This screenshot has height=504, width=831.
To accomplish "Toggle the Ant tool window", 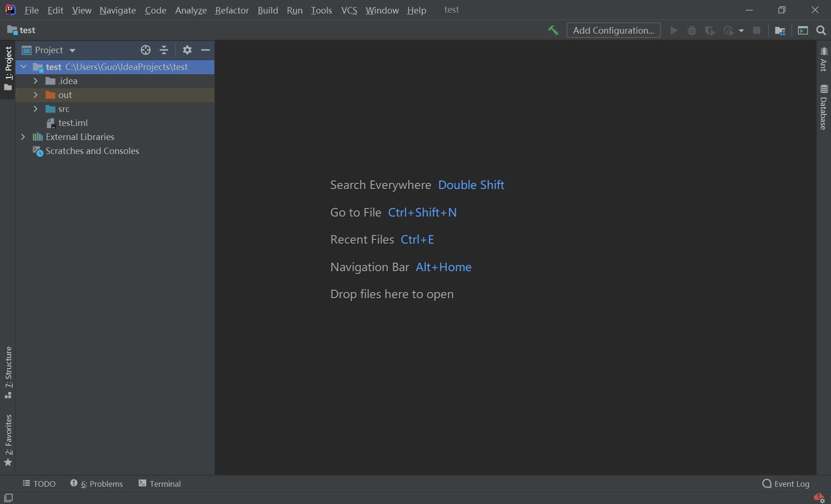I will tap(824, 59).
